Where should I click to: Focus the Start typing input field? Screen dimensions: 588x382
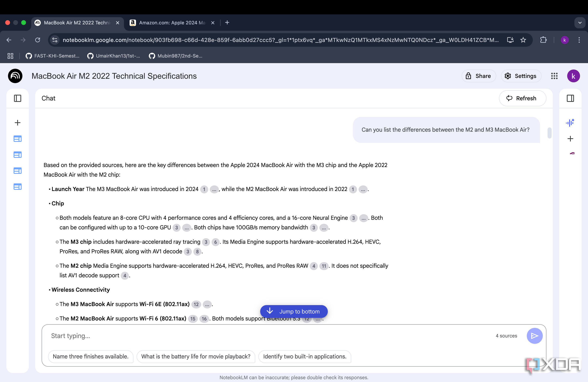269,336
